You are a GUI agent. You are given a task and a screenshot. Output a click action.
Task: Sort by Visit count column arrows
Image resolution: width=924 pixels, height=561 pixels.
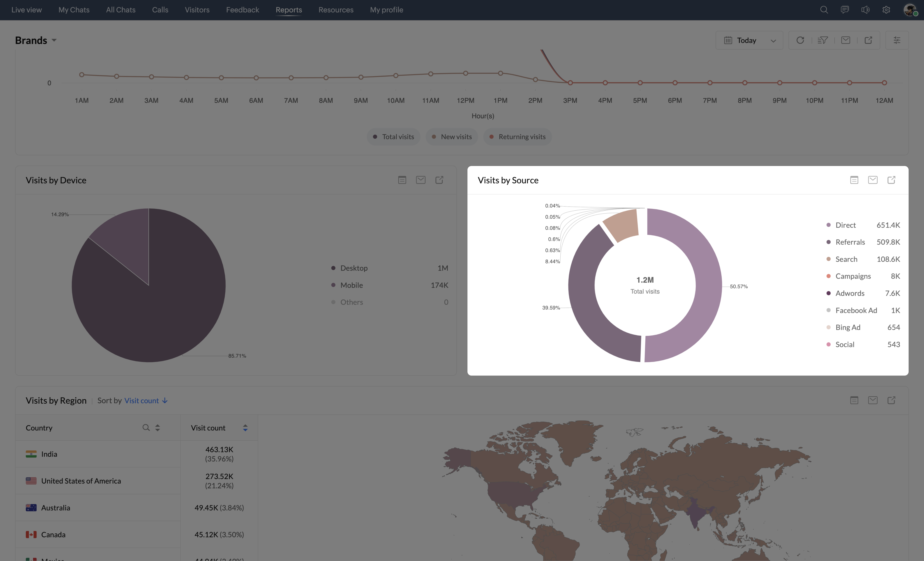tap(245, 428)
